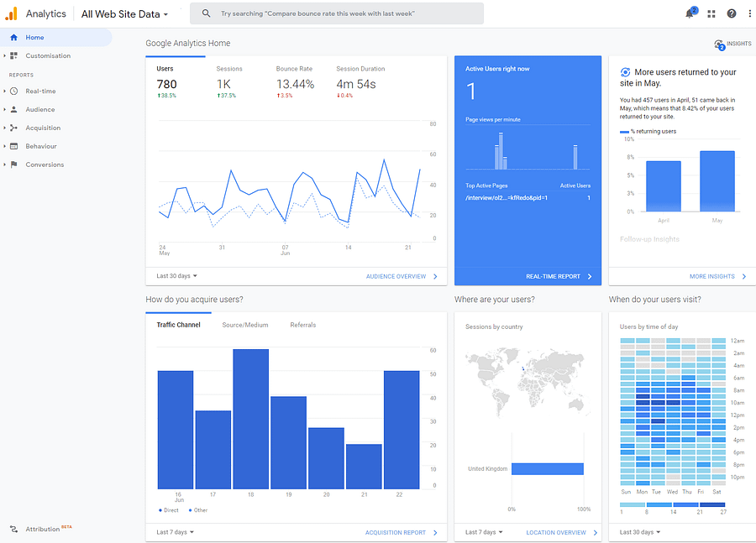Image resolution: width=756 pixels, height=543 pixels.
Task: Click the "Follow-up Insights" text
Action: (649, 239)
